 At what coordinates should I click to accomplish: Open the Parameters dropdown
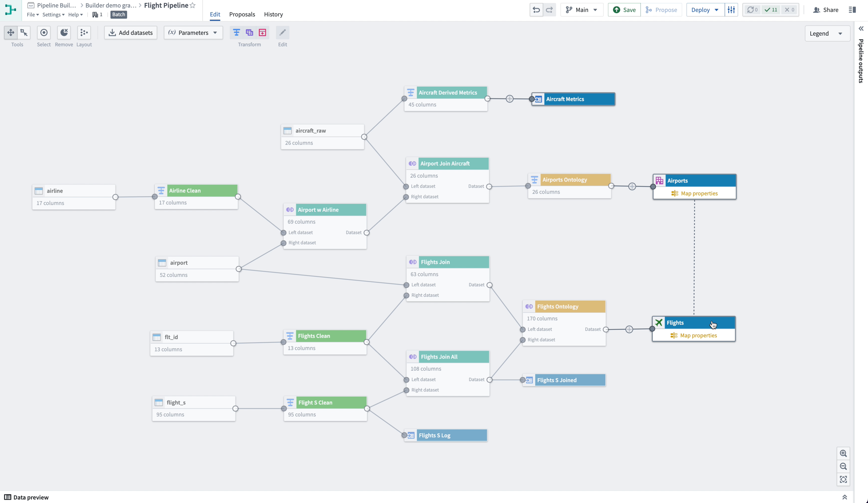point(193,33)
